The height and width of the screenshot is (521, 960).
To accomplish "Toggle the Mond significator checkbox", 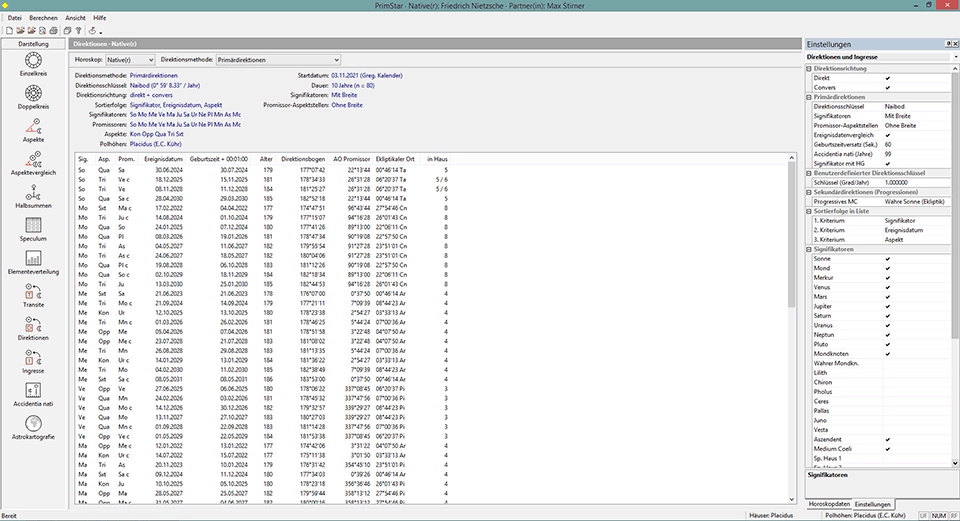I will (x=888, y=268).
